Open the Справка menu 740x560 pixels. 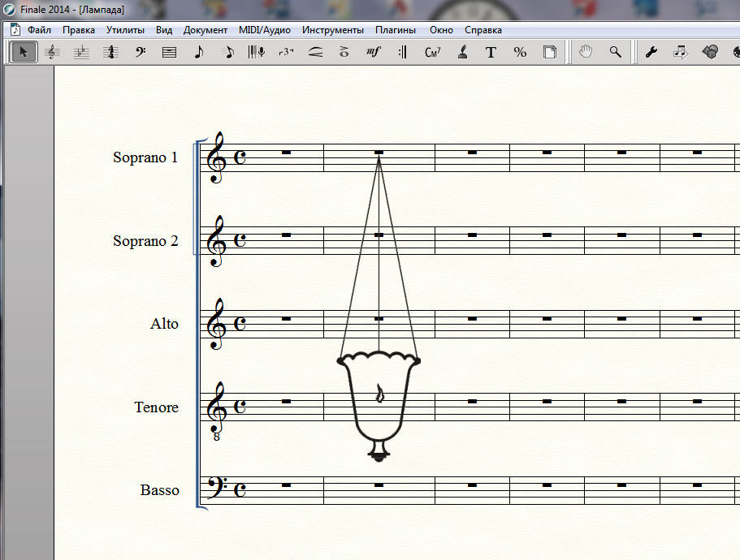[x=483, y=30]
